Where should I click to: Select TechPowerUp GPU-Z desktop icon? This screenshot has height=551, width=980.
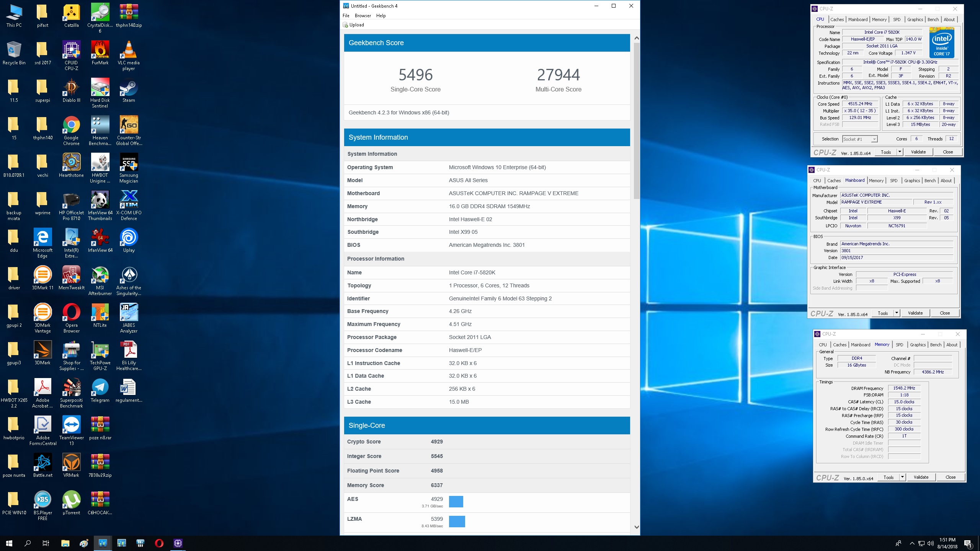[x=100, y=355]
